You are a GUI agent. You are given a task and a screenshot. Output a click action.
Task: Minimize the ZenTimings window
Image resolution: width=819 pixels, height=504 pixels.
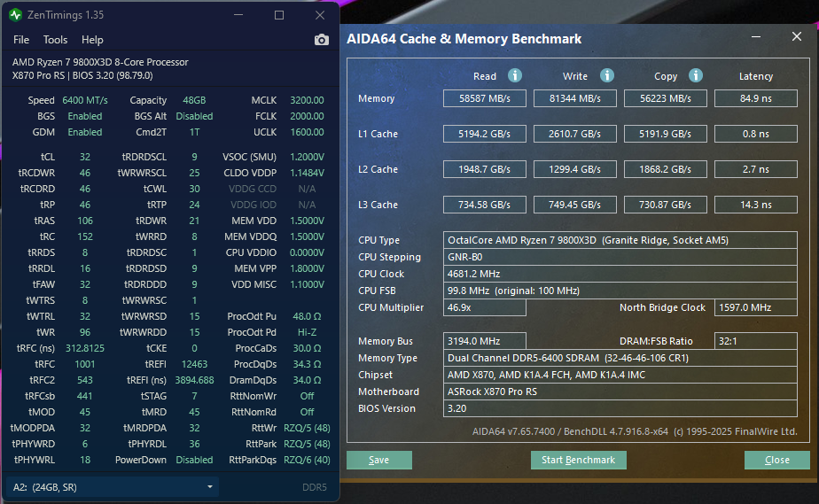pyautogui.click(x=238, y=15)
